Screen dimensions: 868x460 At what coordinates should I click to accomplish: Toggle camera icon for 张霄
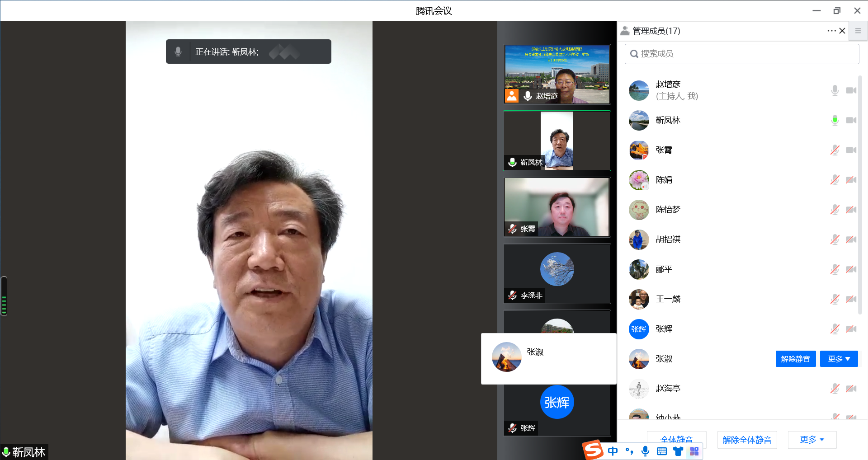coord(851,150)
